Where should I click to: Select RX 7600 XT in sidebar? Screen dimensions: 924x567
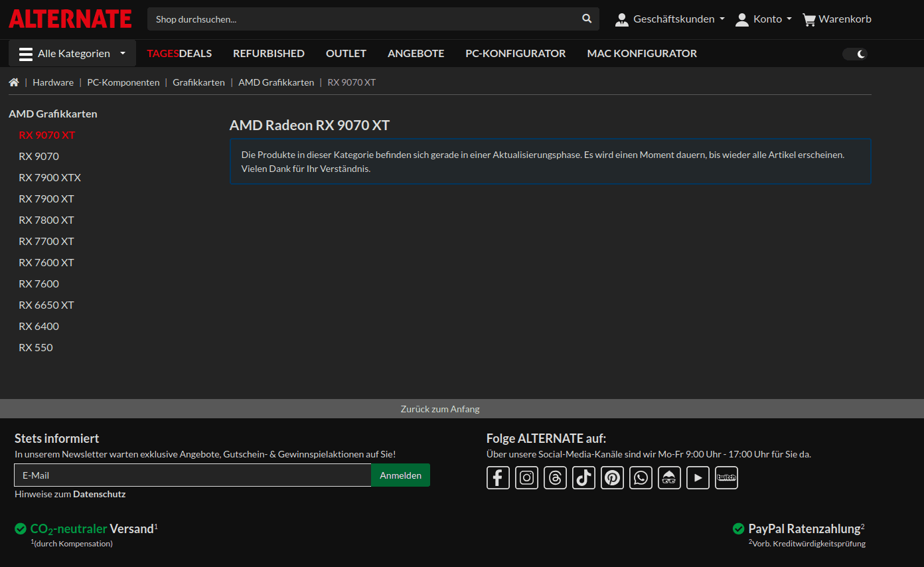(x=46, y=262)
